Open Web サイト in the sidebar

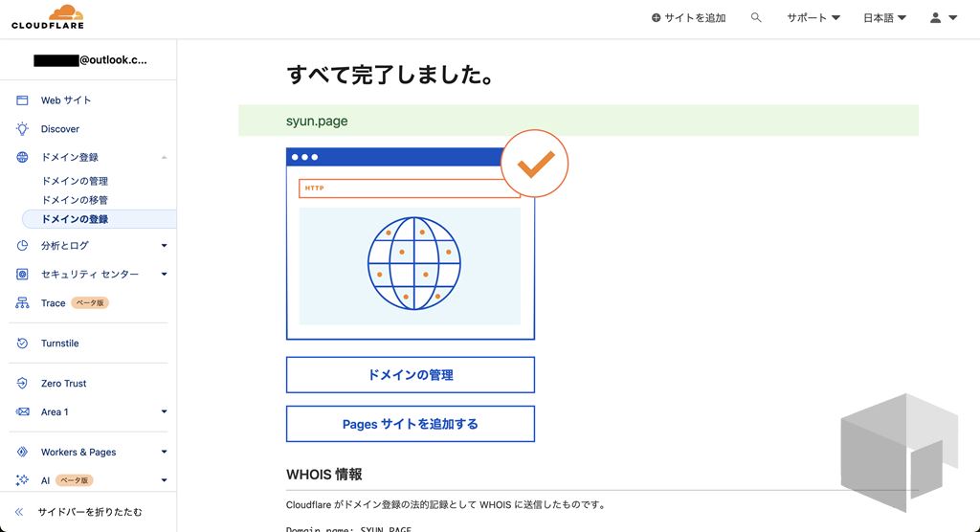click(66, 100)
